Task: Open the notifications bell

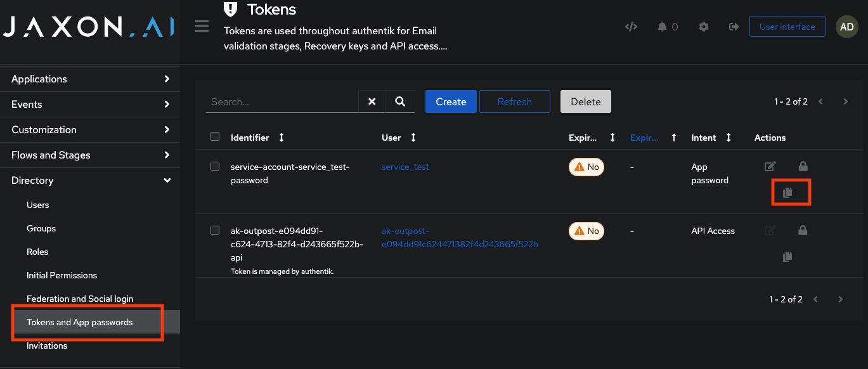Action: tap(663, 27)
